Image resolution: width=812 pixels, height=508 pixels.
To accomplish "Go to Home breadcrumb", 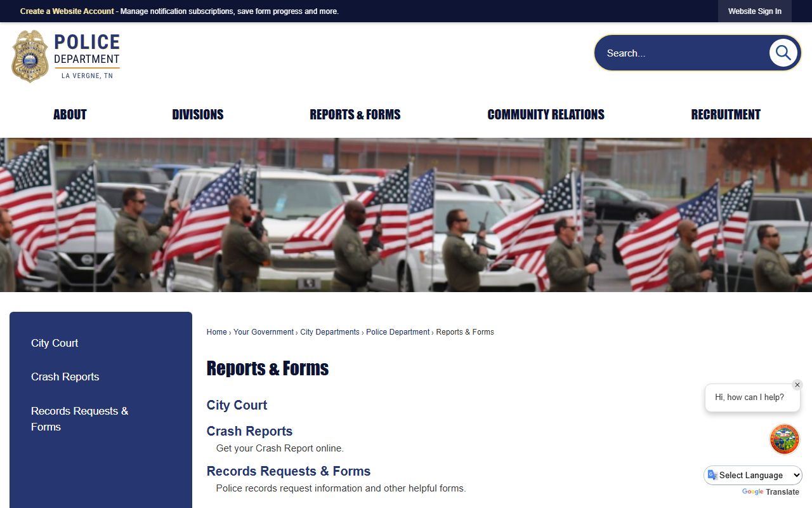I will click(x=216, y=332).
